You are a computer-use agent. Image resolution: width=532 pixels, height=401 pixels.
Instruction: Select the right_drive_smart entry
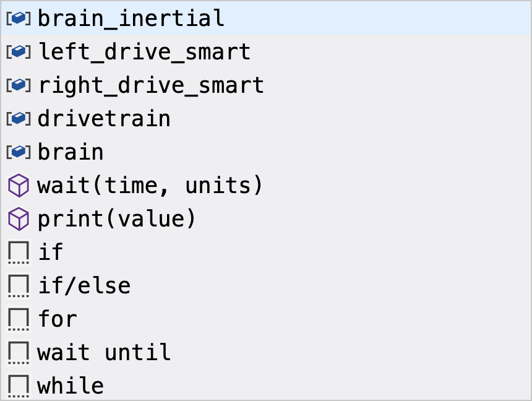point(150,85)
